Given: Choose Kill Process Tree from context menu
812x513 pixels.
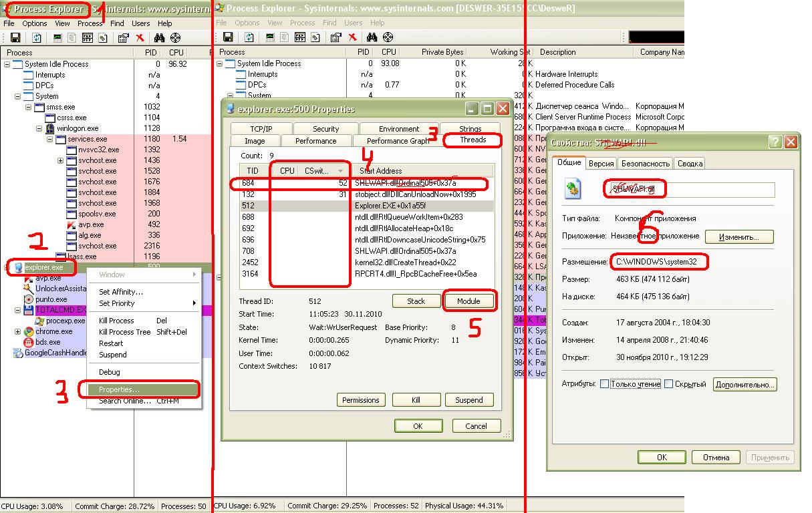Looking at the screenshot, I should 143,332.
